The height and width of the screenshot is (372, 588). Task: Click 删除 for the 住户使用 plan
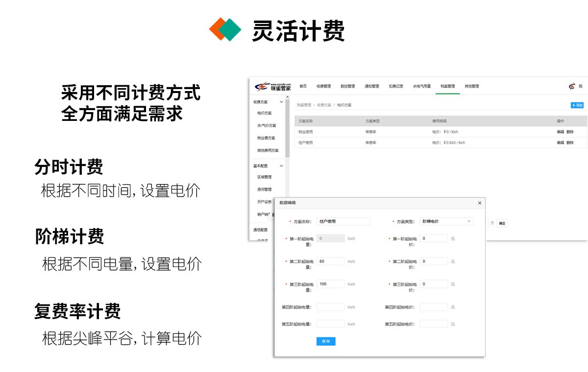click(570, 142)
